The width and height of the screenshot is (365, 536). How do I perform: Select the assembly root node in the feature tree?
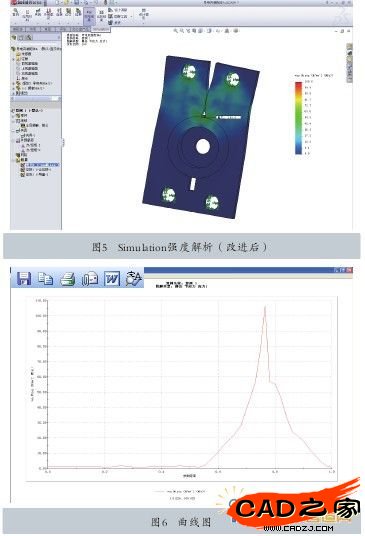coord(36,49)
